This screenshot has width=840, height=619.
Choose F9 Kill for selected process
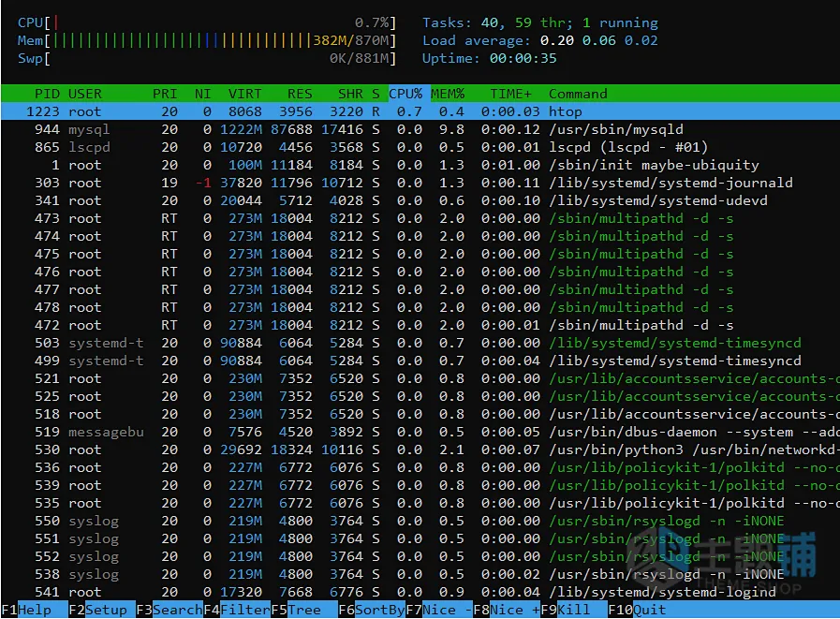(x=573, y=610)
